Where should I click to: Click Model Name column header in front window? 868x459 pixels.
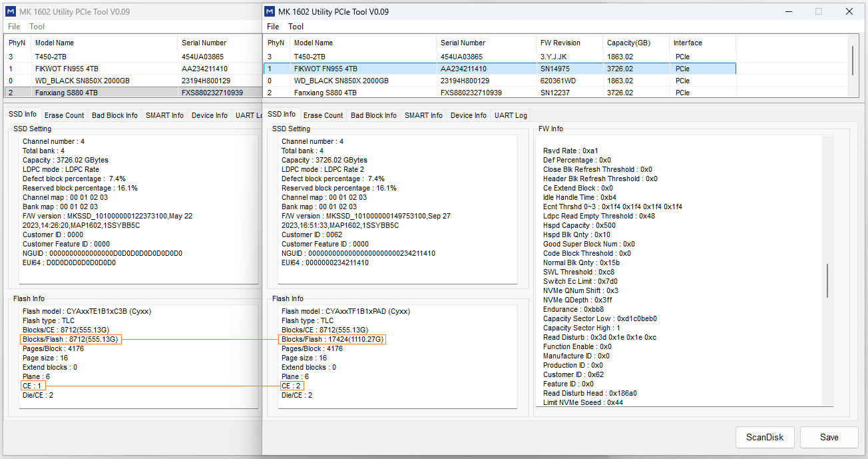(363, 43)
